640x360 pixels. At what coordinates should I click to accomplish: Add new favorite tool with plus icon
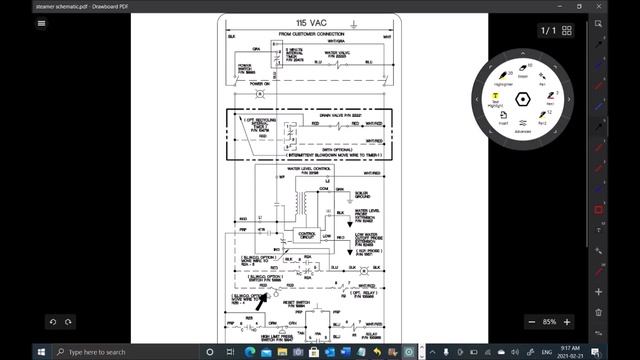pyautogui.click(x=598, y=292)
